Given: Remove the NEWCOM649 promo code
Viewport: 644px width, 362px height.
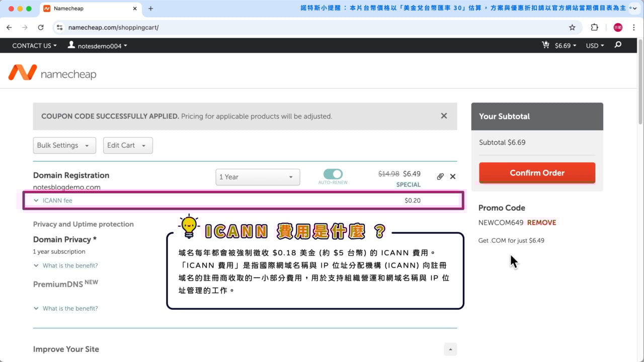Looking at the screenshot, I should [x=542, y=222].
